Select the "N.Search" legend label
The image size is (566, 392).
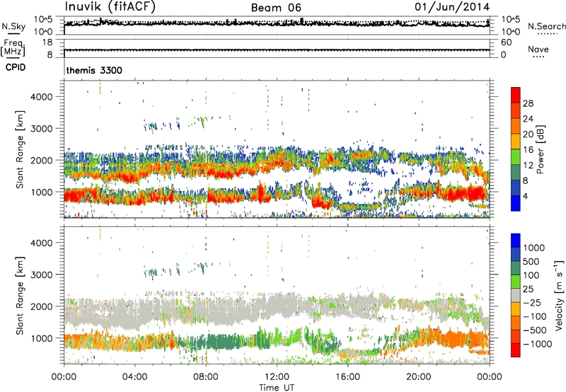click(547, 26)
